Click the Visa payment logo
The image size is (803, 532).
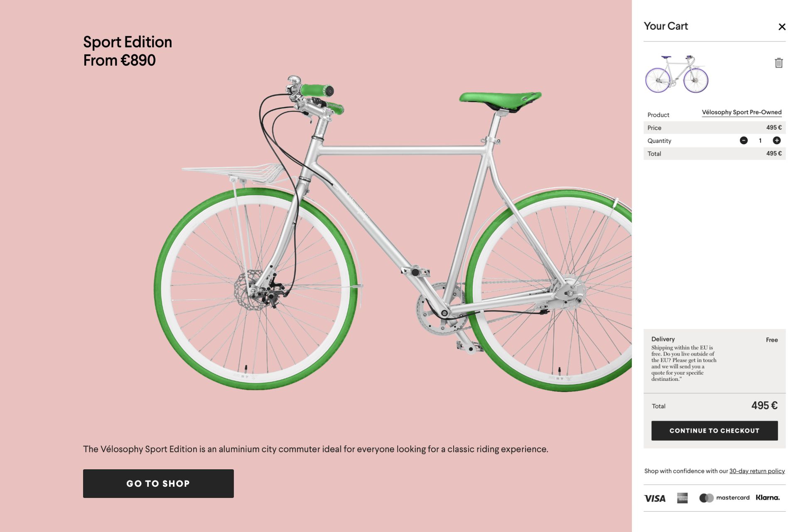pos(655,498)
